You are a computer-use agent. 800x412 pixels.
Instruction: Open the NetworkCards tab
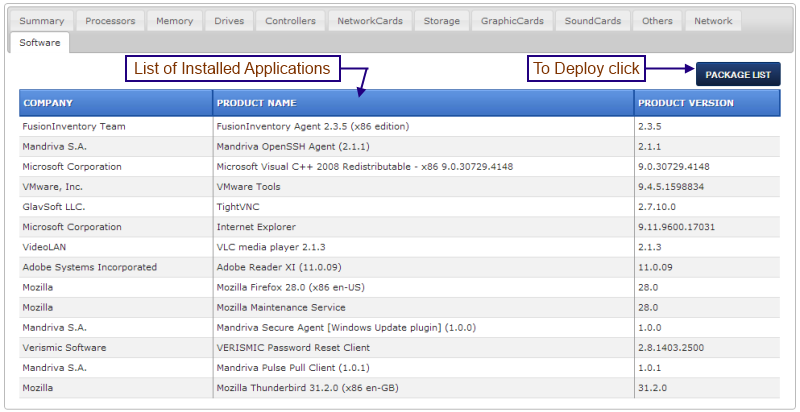click(370, 21)
